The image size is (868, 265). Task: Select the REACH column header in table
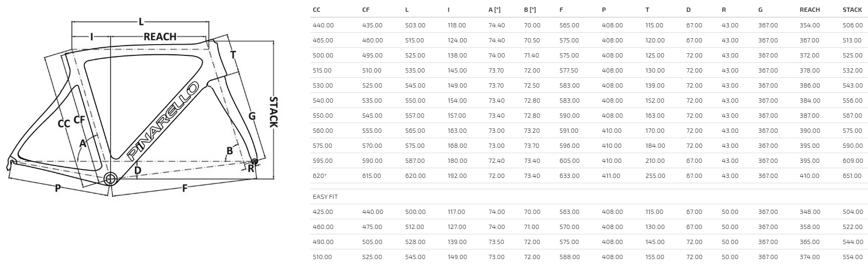click(x=809, y=10)
